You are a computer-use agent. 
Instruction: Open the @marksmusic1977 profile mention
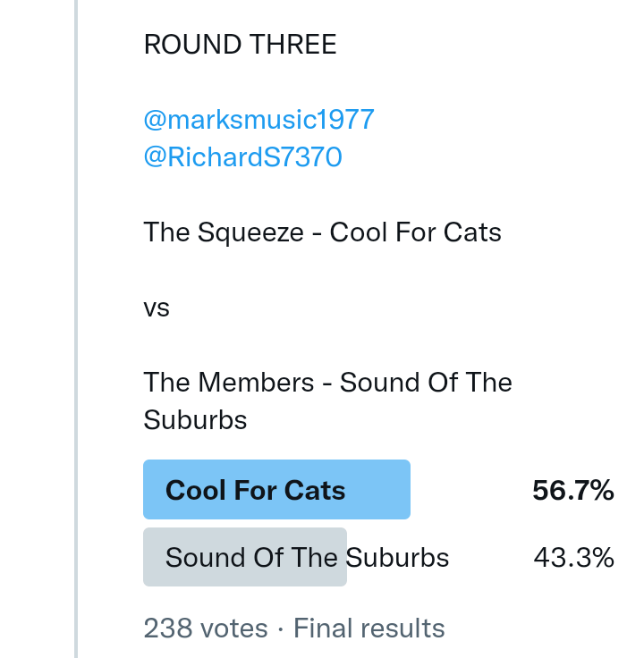(x=258, y=119)
